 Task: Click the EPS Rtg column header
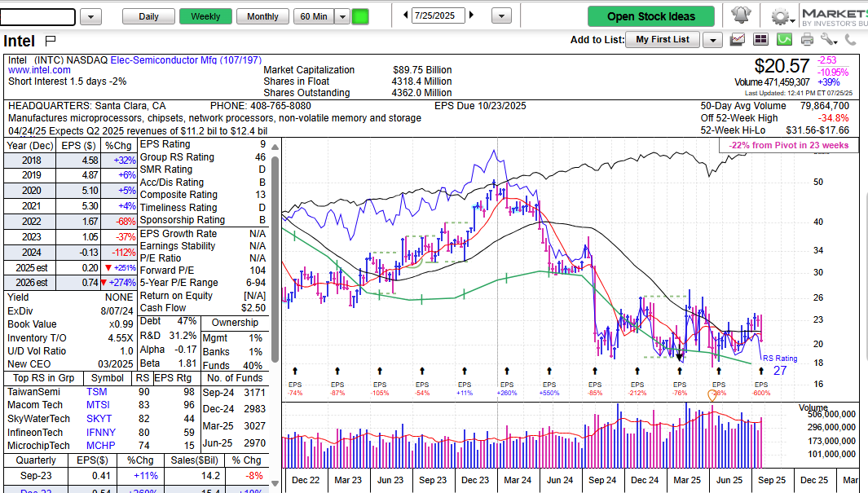(x=173, y=378)
